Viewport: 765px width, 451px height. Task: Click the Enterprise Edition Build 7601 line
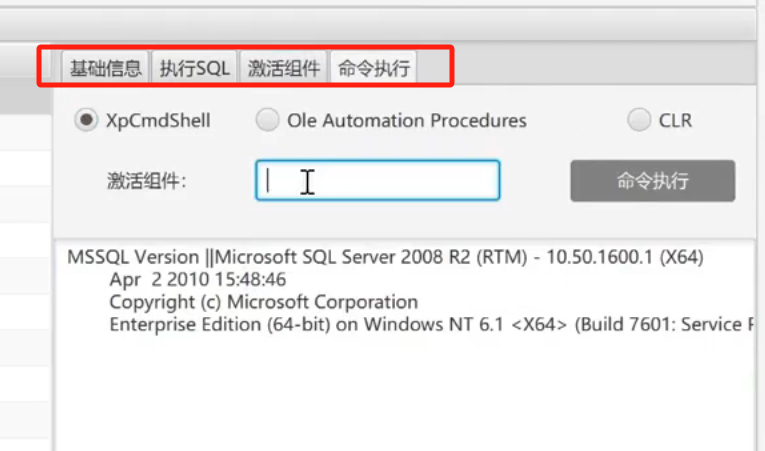pos(432,325)
